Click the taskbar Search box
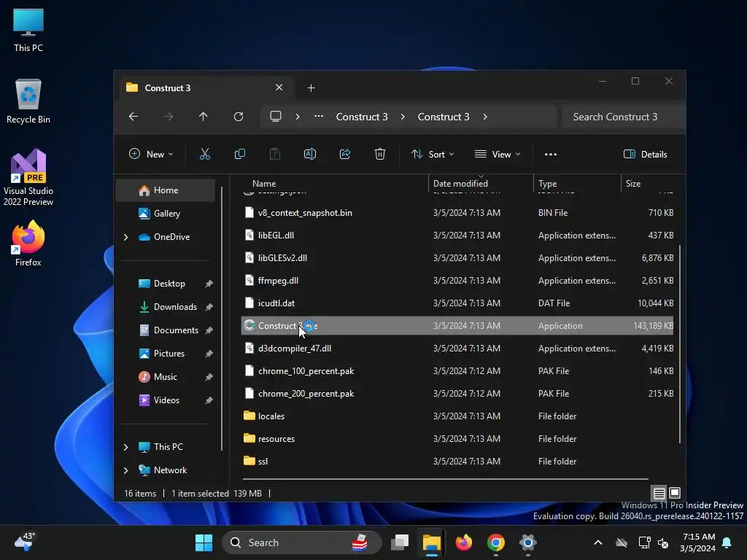747x560 pixels. point(301,542)
